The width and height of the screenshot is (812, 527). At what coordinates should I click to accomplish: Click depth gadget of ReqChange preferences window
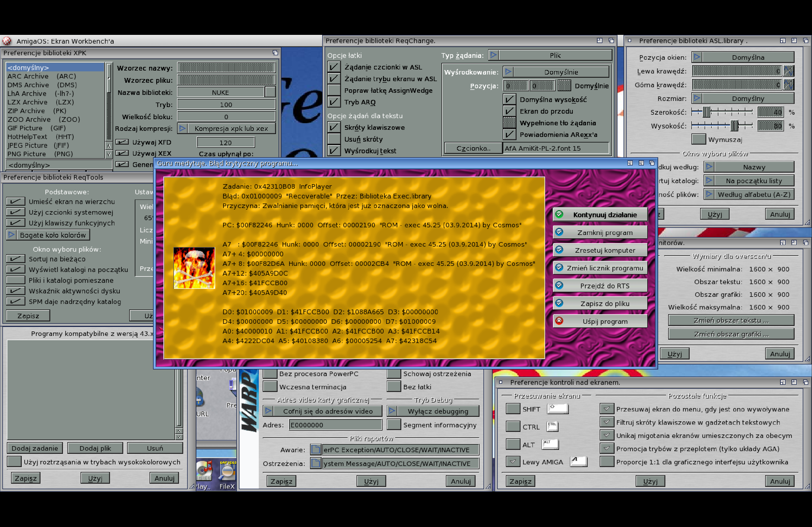(x=611, y=41)
